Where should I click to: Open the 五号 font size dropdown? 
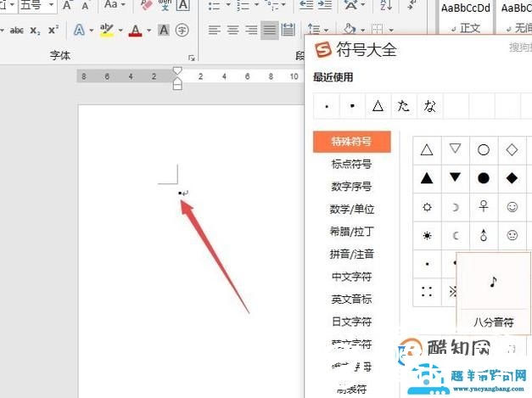coord(51,5)
